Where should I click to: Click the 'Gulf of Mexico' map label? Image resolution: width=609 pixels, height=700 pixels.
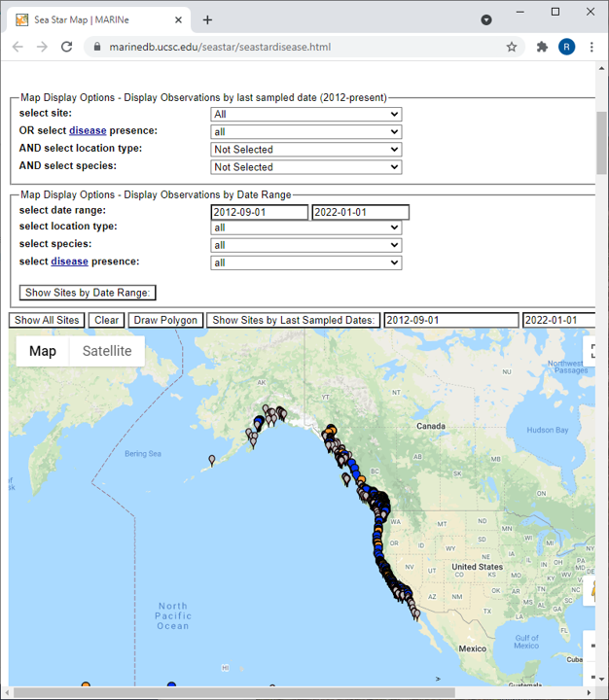(526, 642)
